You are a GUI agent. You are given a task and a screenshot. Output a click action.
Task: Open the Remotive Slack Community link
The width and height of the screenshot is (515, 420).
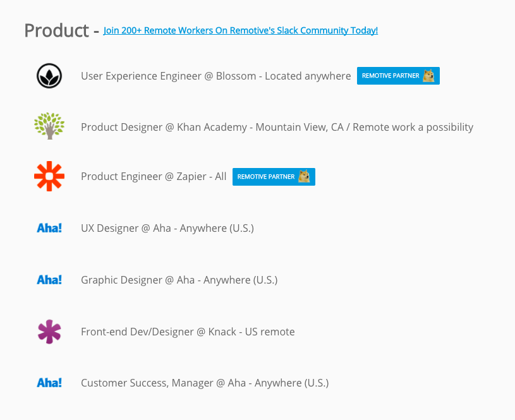coord(240,30)
